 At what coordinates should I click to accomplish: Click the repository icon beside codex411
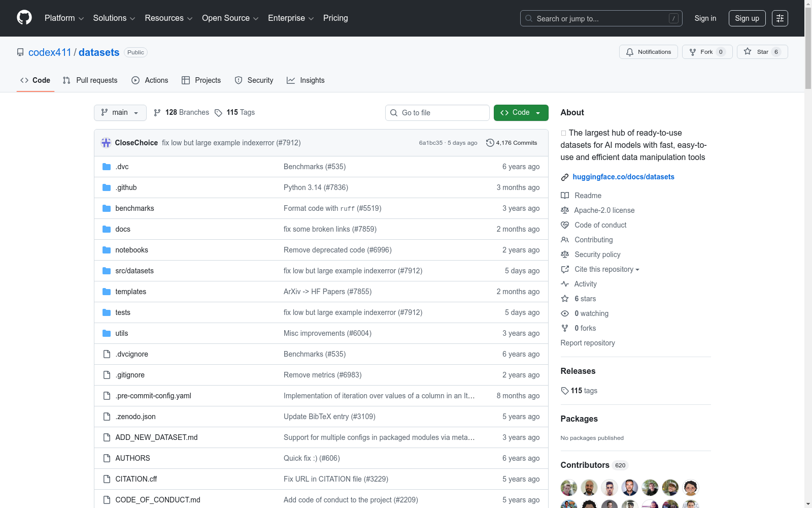pos(20,52)
